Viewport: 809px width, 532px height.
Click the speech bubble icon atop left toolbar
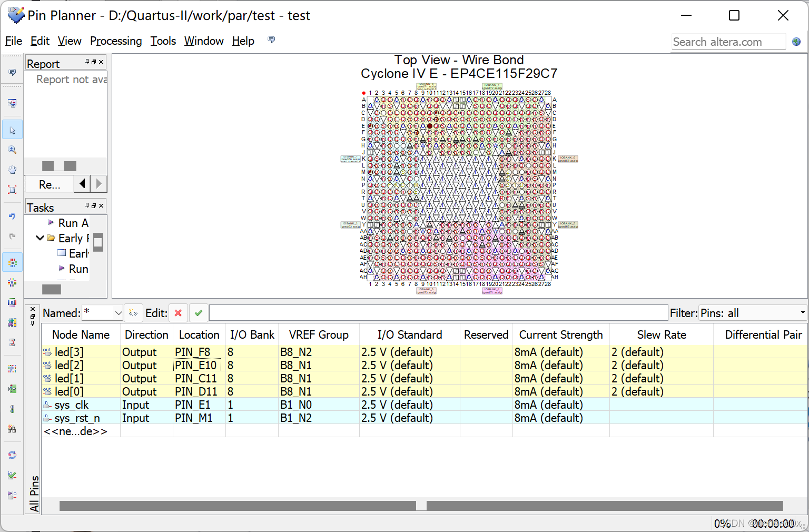coord(12,72)
